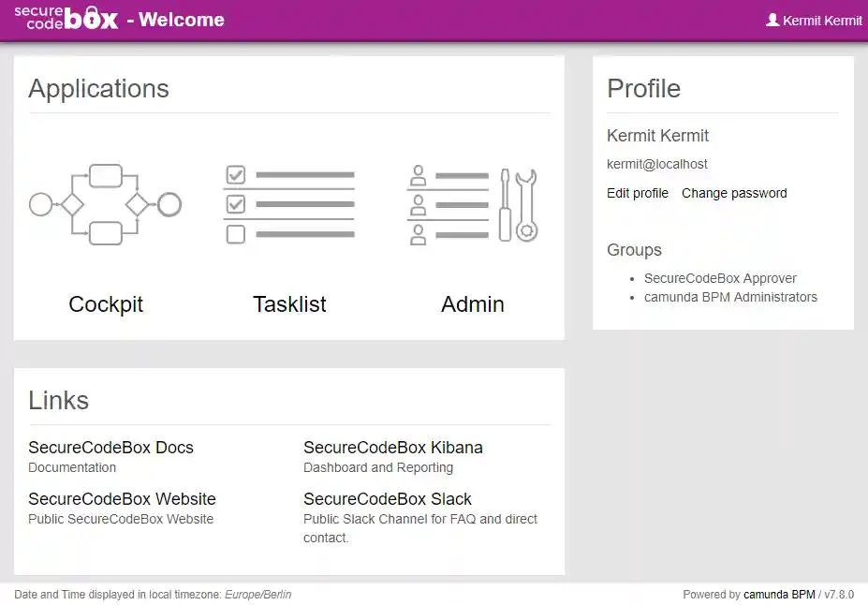Select the camunda BPM Administrators group entry
This screenshot has width=868, height=605.
point(730,297)
